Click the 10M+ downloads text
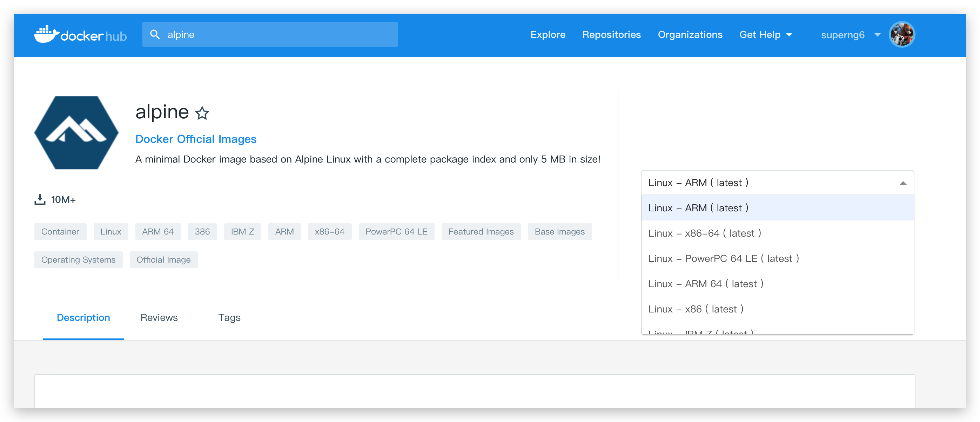 coord(63,199)
